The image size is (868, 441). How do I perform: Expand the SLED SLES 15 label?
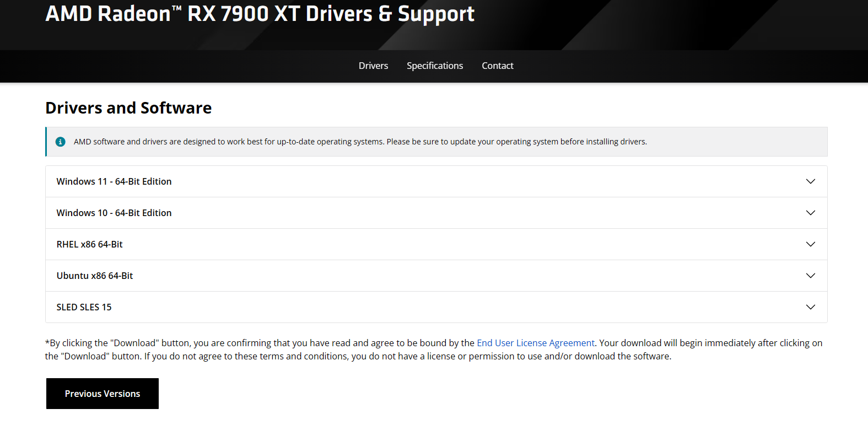tap(84, 307)
